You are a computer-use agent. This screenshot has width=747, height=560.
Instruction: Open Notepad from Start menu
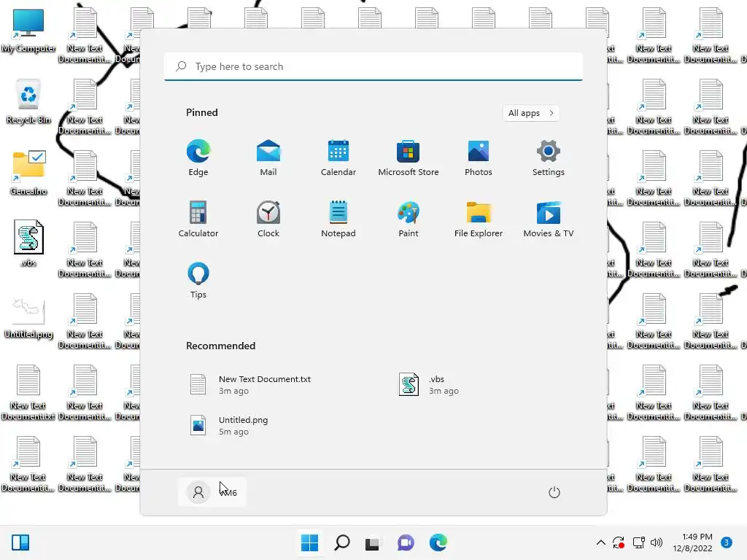point(338,219)
